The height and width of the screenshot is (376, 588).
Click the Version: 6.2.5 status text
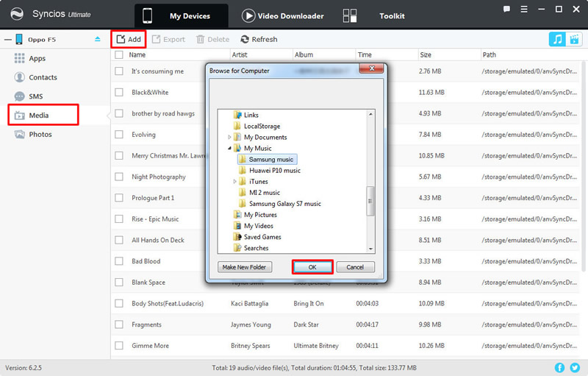(x=24, y=368)
